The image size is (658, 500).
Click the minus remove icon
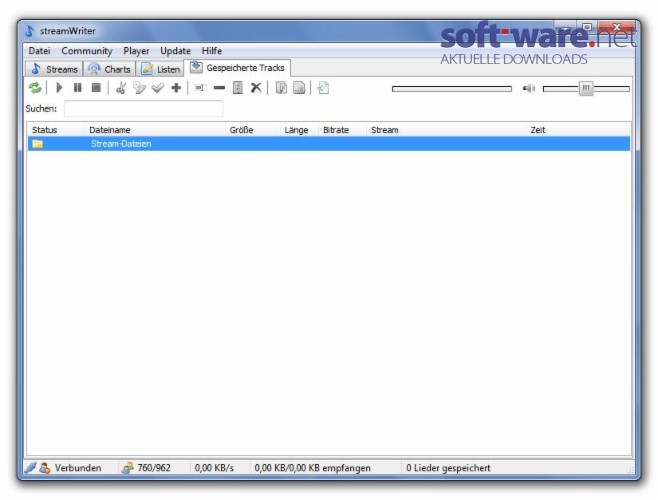tap(219, 88)
